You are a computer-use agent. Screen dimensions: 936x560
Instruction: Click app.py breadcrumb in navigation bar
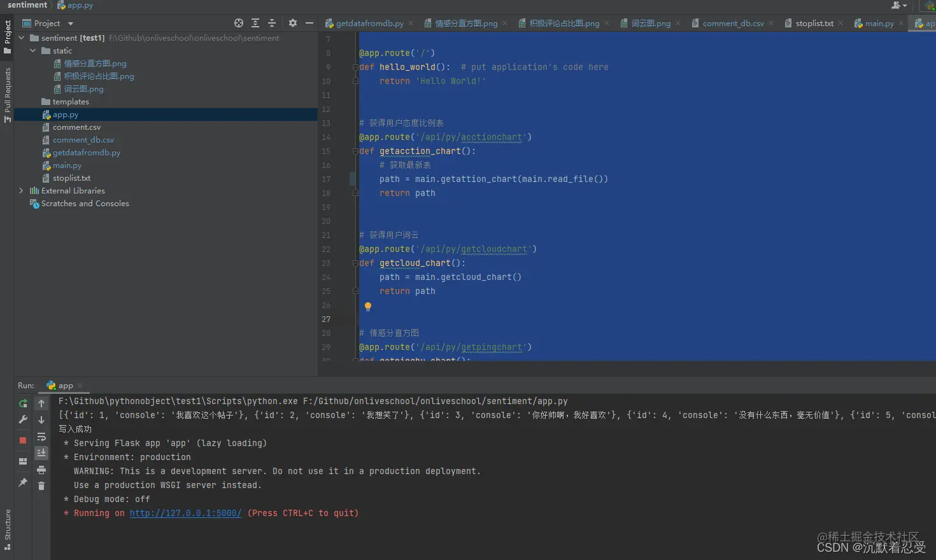75,5
